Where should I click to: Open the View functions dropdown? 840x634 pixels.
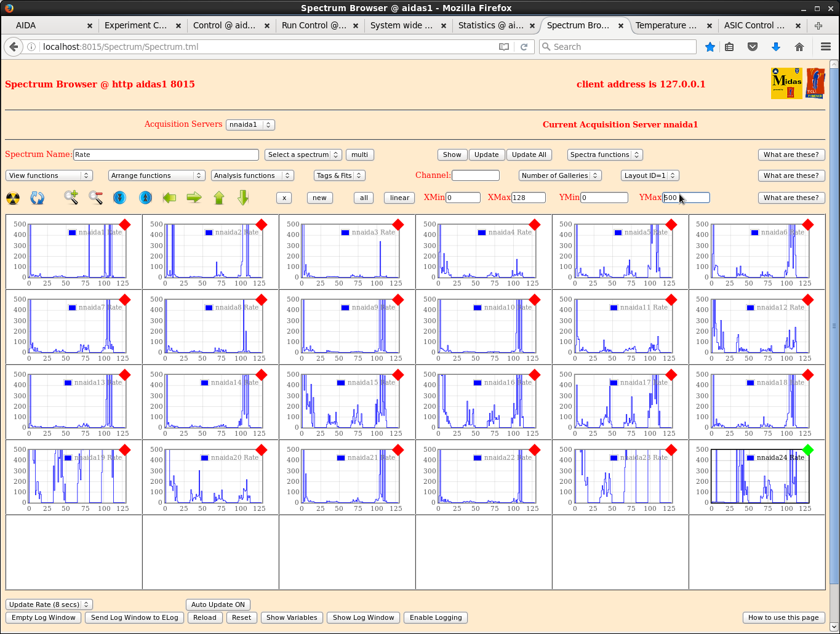click(49, 175)
